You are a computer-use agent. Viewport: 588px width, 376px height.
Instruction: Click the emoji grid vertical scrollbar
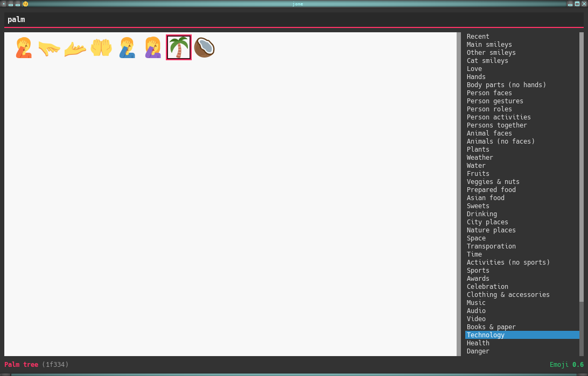(x=459, y=194)
